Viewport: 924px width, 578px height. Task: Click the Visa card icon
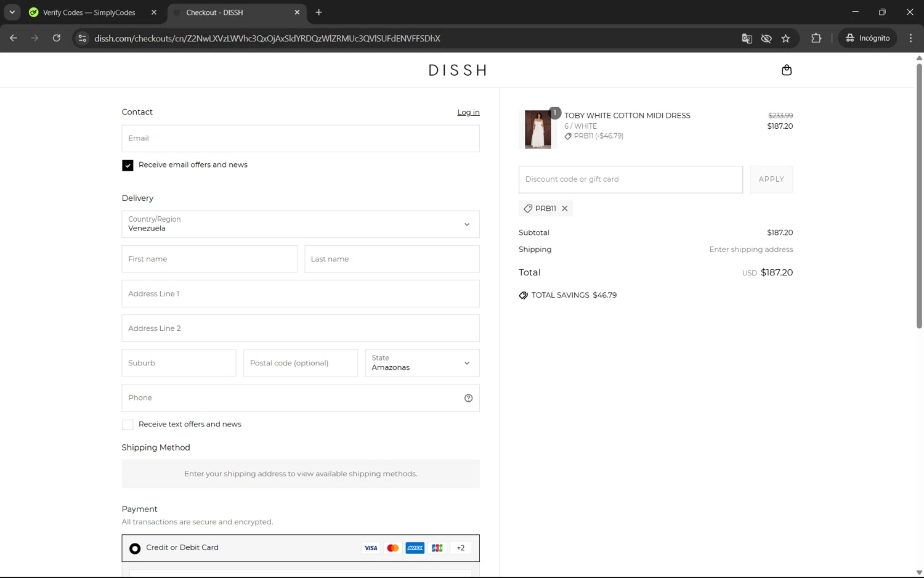click(371, 548)
